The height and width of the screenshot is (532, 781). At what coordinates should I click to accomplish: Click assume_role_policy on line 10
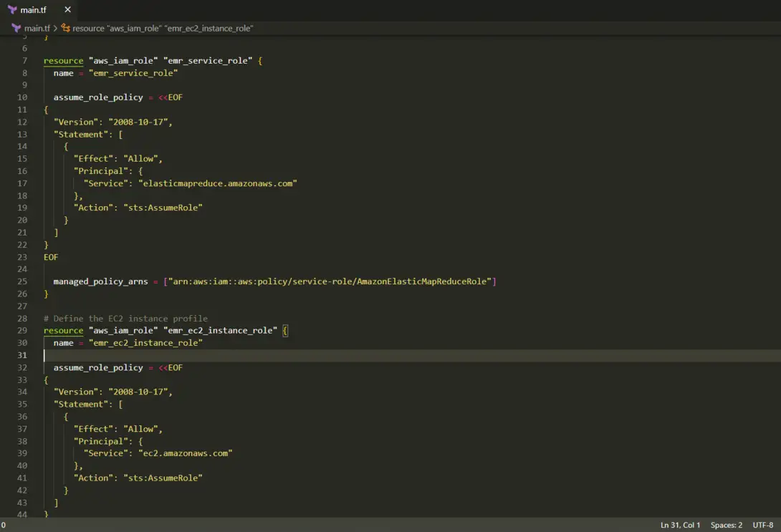(98, 97)
